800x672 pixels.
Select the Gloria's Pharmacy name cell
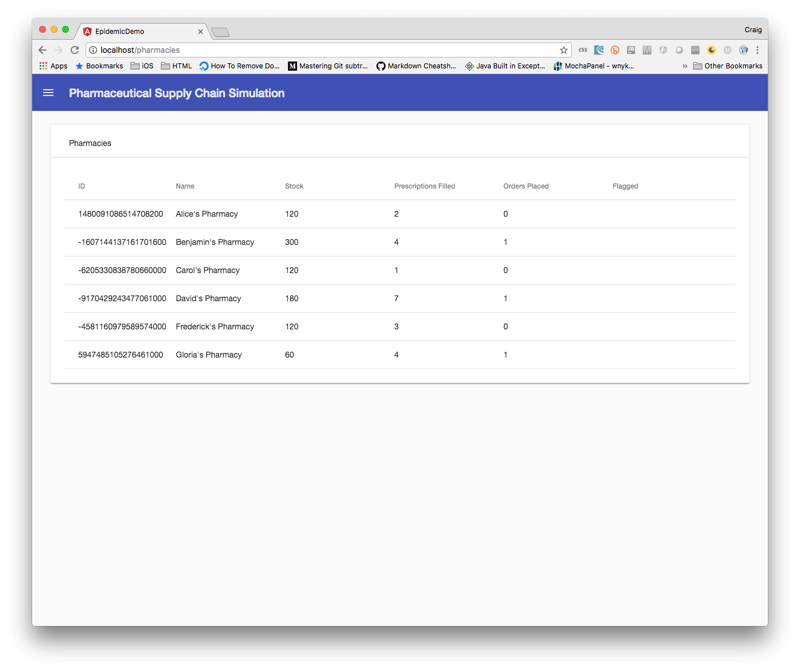(x=209, y=355)
